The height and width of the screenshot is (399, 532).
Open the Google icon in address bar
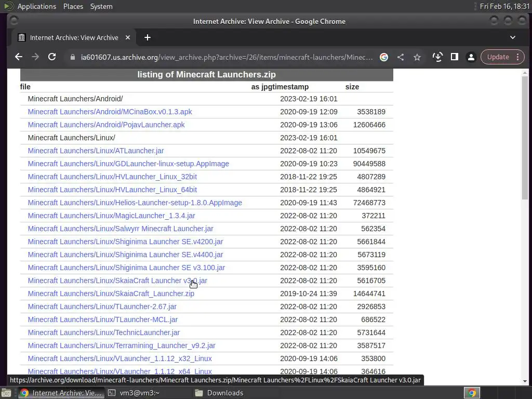tap(384, 57)
